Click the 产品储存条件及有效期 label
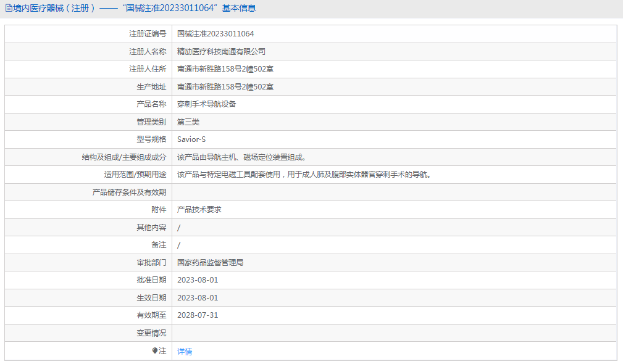623x364 pixels. [129, 192]
